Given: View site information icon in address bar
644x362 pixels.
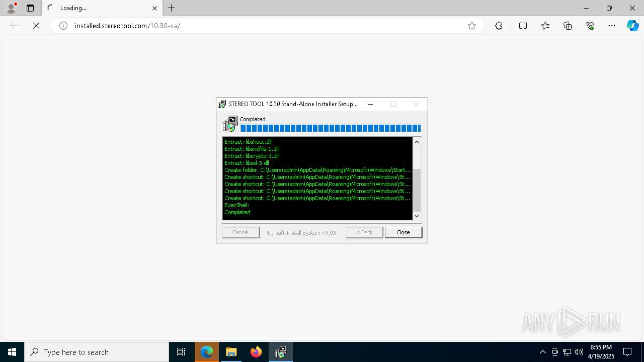Looking at the screenshot, I should click(63, 26).
